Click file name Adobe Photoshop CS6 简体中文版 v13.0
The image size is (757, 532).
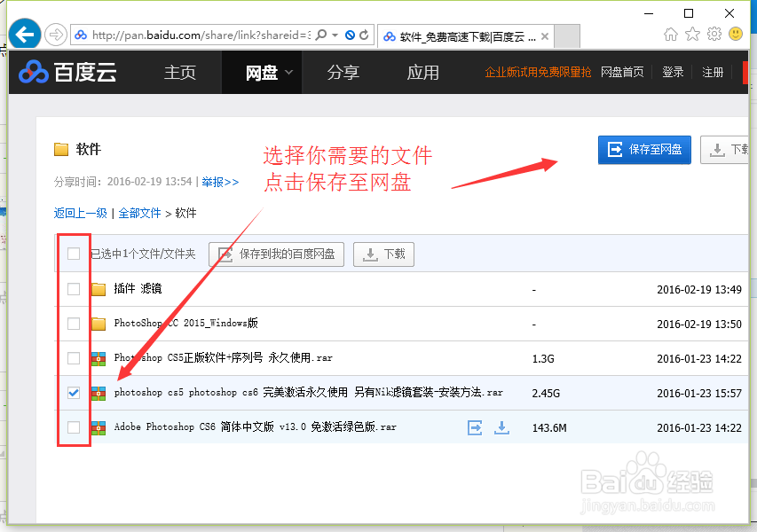click(255, 426)
